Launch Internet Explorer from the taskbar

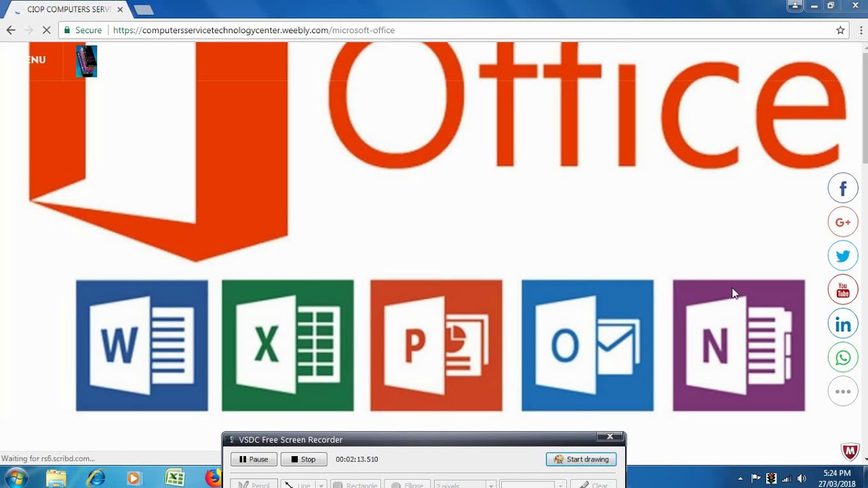96,478
